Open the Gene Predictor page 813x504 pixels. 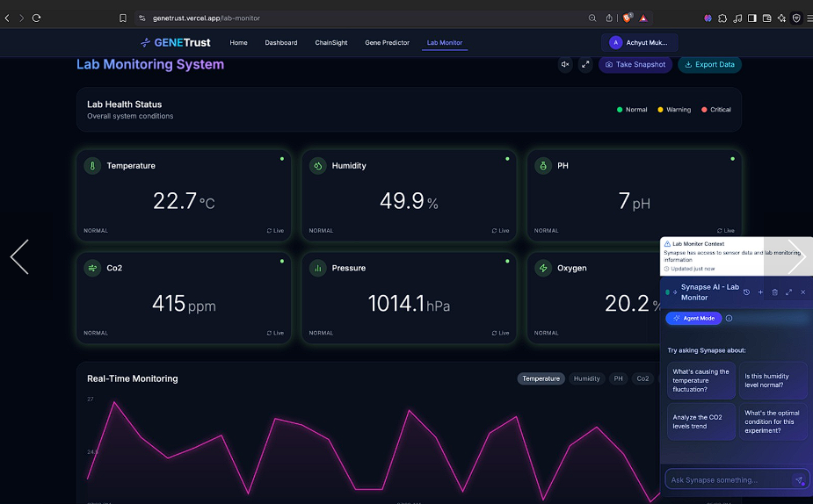(x=387, y=42)
